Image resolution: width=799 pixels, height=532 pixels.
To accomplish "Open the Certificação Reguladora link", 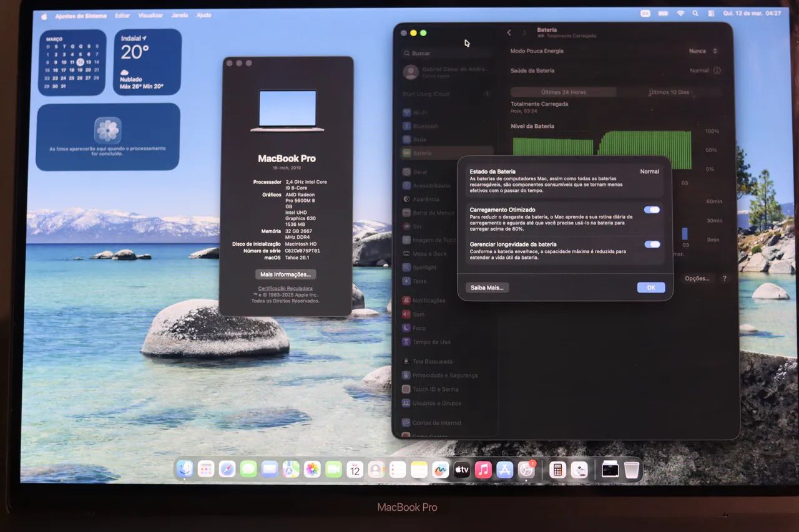I will point(285,289).
